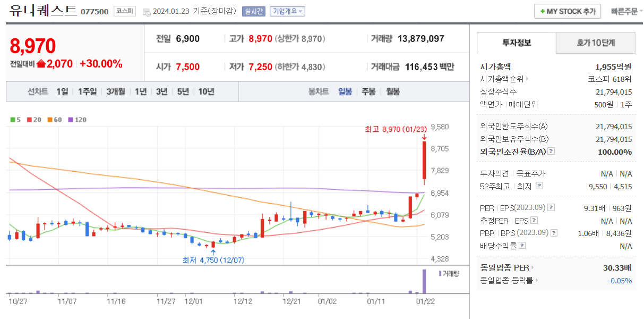This screenshot has height=319, width=644.
Task: Click the current price 8,970 in large red
Action: tap(33, 46)
